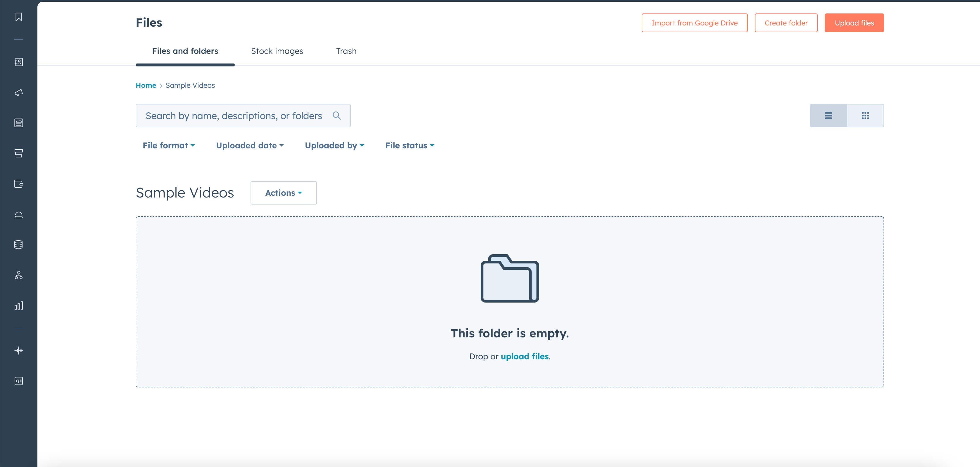Open the Service bell sidebar icon
980x467 pixels.
tap(18, 214)
